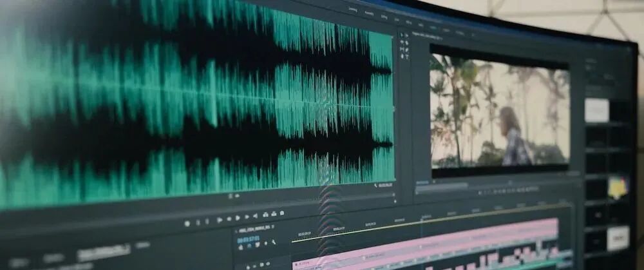The image size is (644, 270).
Task: Open Timeline display settings wrench
Action: [x=274, y=242]
